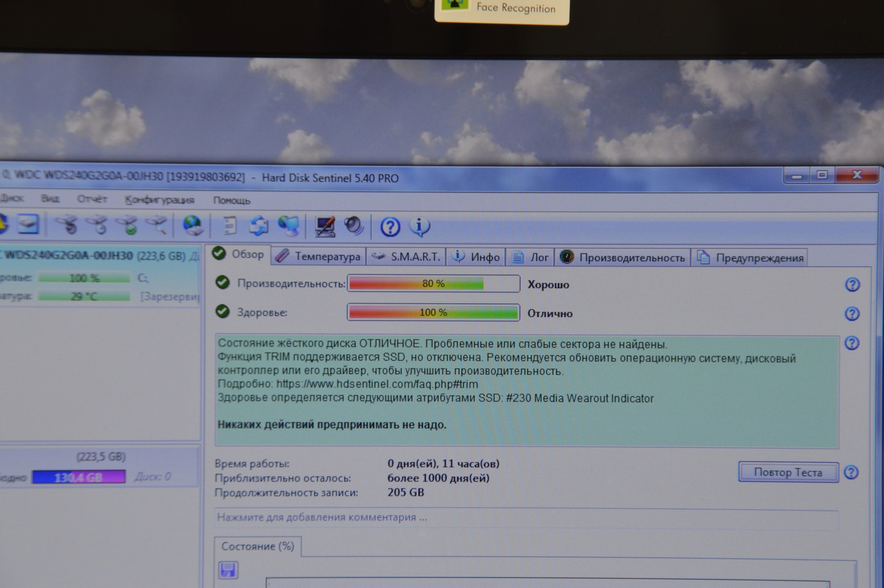
Task: Click help icon beside Производительность bar
Action: pos(852,285)
